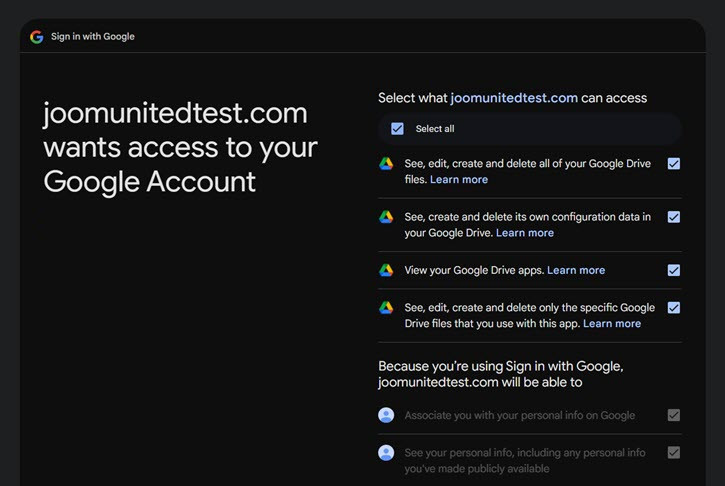Image resolution: width=725 pixels, height=486 pixels.
Task: Click the Google logo in the header
Action: 37,37
